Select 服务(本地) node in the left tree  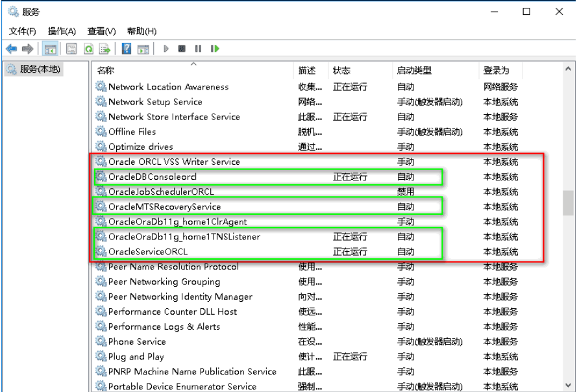pyautogui.click(x=34, y=69)
